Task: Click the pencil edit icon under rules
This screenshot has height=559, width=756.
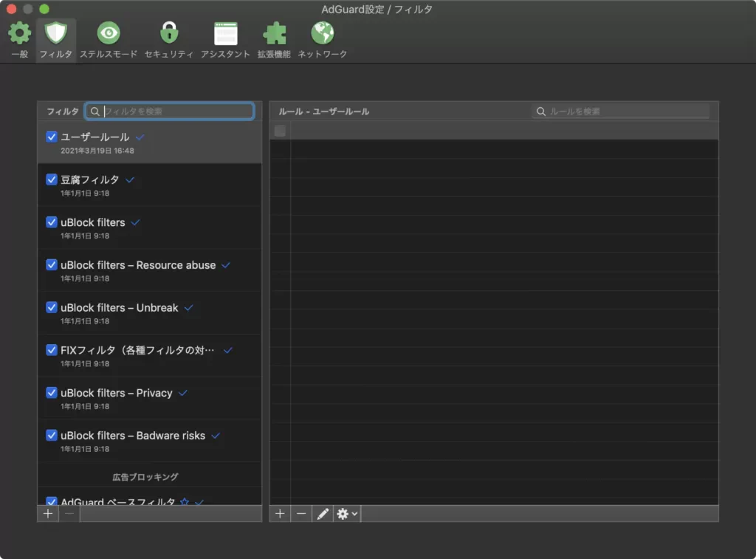Action: coord(322,514)
